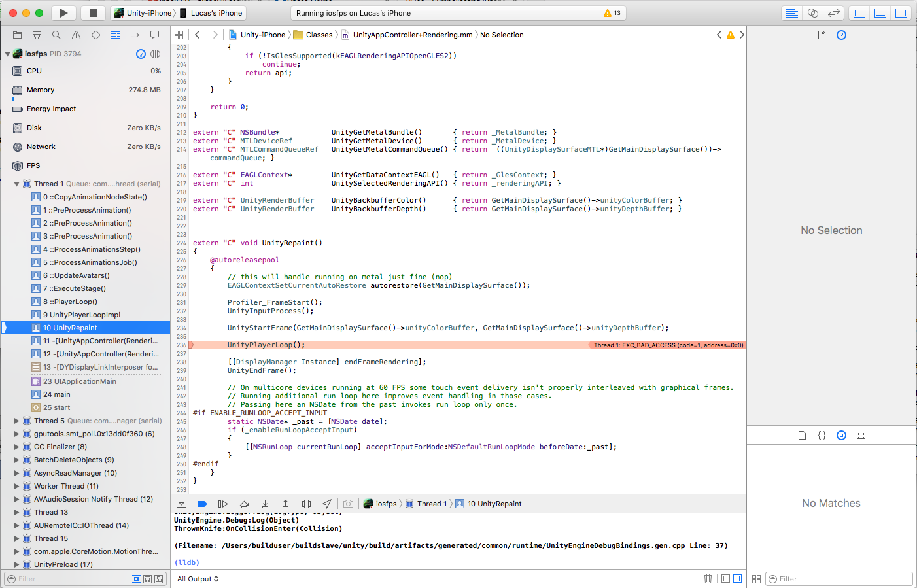Viewport: 917px width, 588px height.
Task: Click iosfps process in the debug bar
Action: coord(380,504)
